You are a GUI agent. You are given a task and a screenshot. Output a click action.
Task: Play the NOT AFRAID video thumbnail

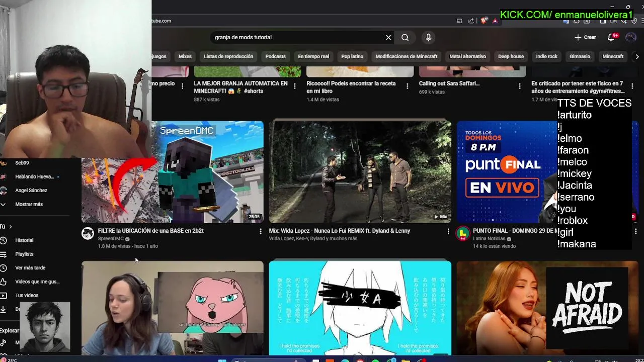(547, 308)
